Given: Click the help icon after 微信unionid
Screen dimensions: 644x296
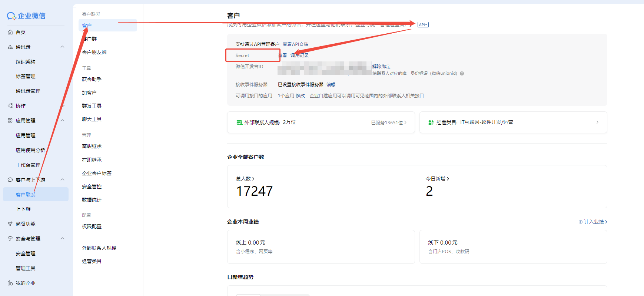Looking at the screenshot, I should (462, 74).
